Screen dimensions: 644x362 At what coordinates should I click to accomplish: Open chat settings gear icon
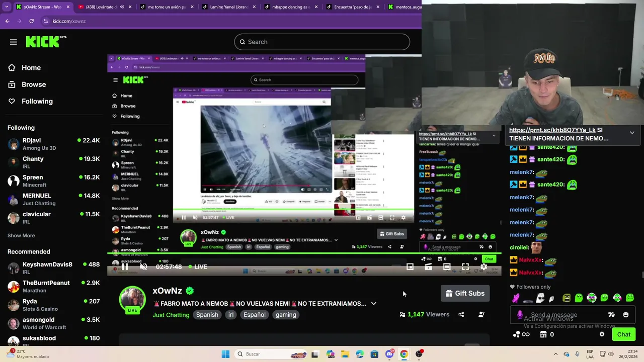(602, 334)
